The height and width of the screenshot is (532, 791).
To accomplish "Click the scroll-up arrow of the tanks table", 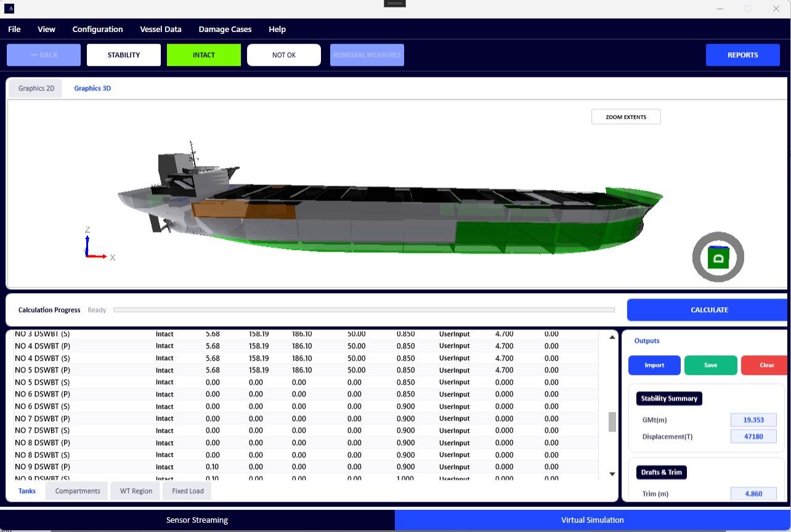I will (612, 336).
